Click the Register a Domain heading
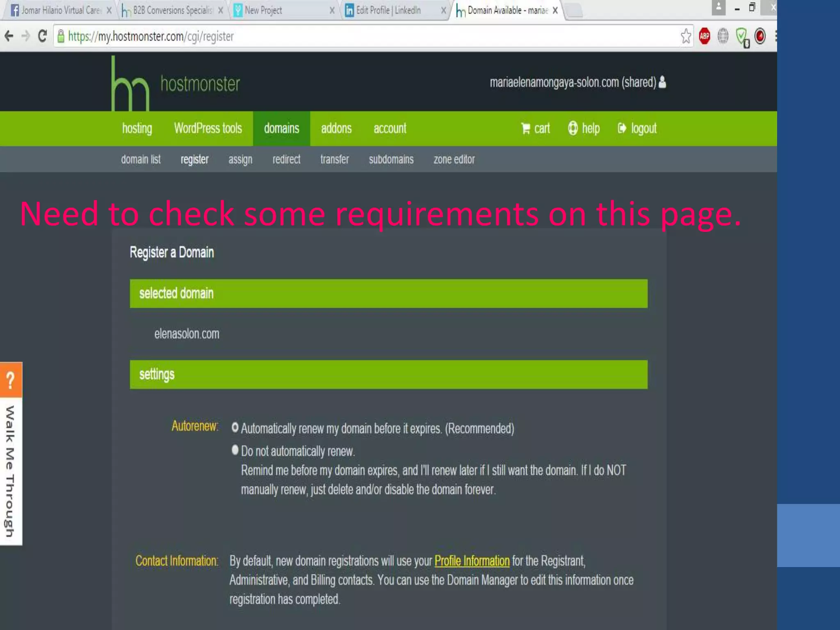Image resolution: width=840 pixels, height=630 pixels. tap(171, 252)
